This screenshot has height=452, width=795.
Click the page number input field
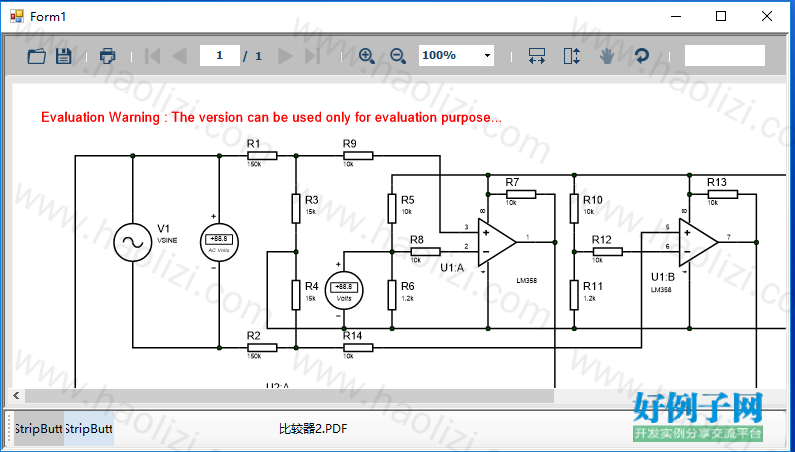[x=220, y=56]
